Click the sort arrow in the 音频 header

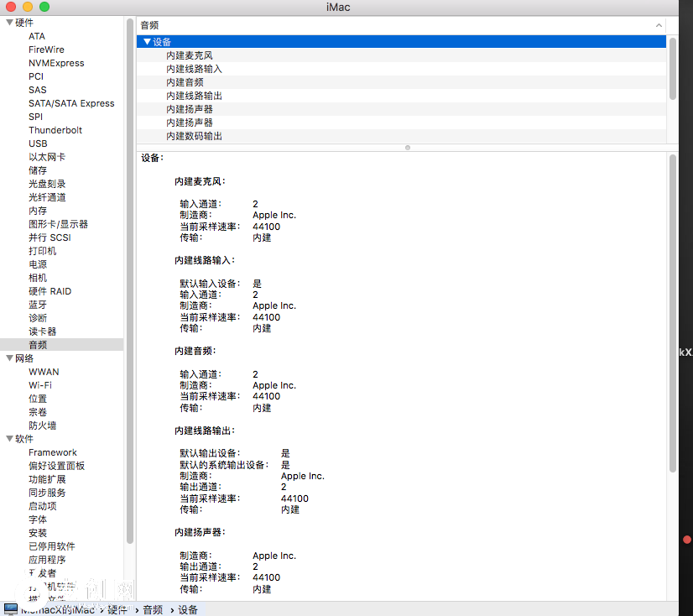coord(659,26)
